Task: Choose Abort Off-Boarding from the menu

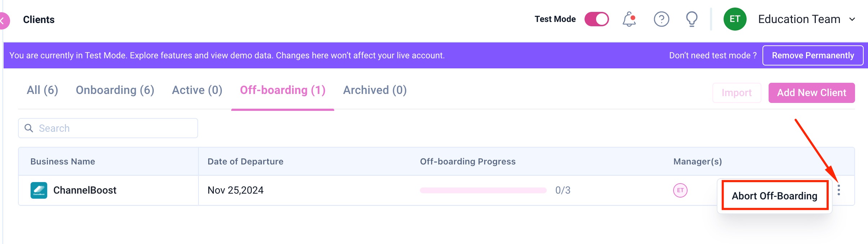Action: pyautogui.click(x=775, y=196)
